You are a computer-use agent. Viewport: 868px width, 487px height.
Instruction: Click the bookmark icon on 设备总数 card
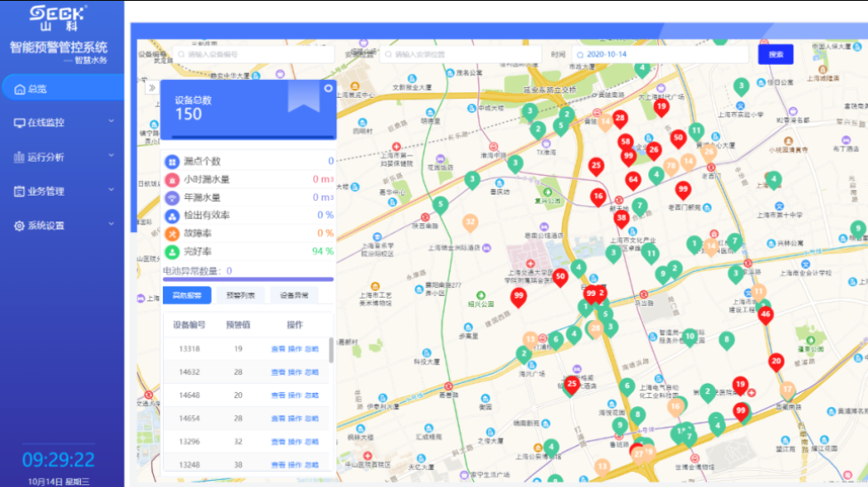[303, 98]
